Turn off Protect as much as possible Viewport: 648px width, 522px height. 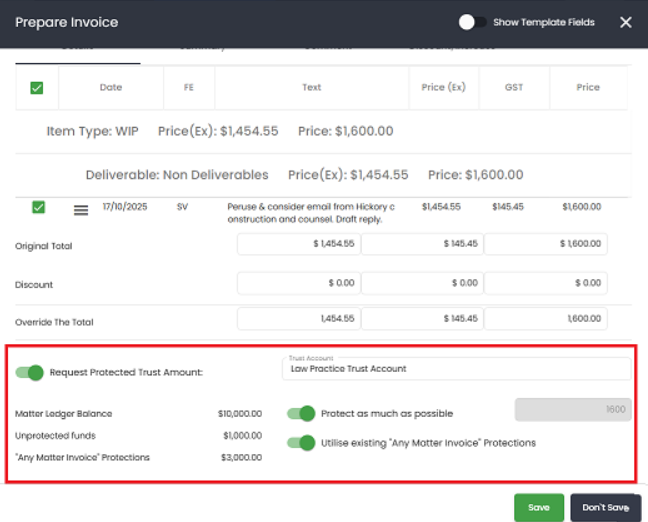tap(302, 413)
